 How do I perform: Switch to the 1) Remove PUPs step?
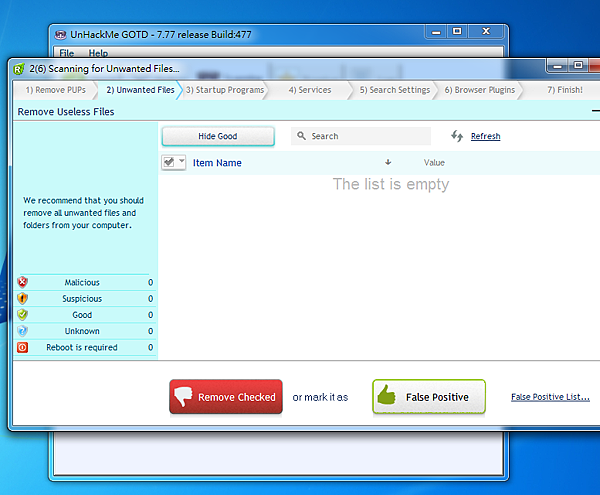(55, 90)
